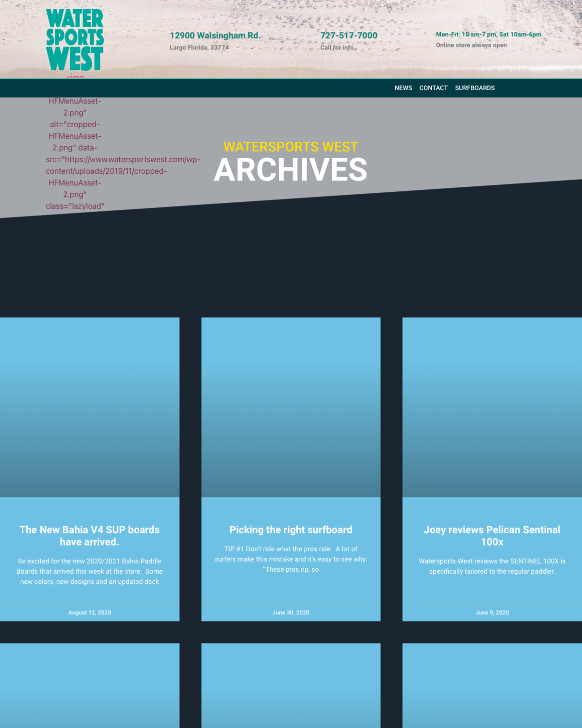The height and width of the screenshot is (728, 582).
Task: Click the June 9, 2020 post date
Action: pos(492,612)
